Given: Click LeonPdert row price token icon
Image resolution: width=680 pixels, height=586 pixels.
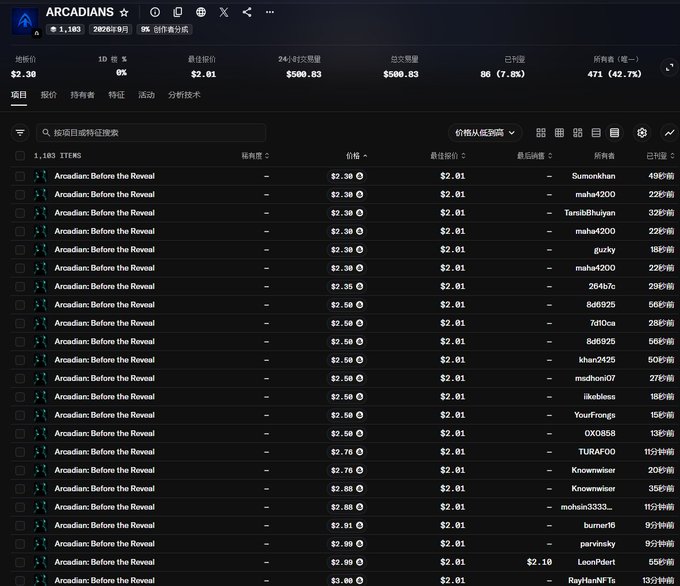Looking at the screenshot, I should coord(360,562).
